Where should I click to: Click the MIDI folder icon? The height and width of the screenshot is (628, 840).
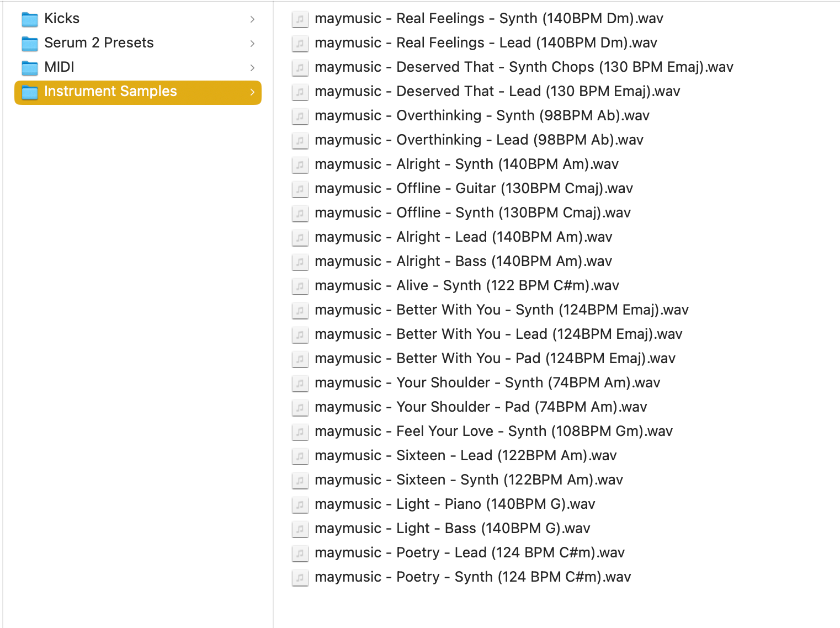[x=30, y=67]
